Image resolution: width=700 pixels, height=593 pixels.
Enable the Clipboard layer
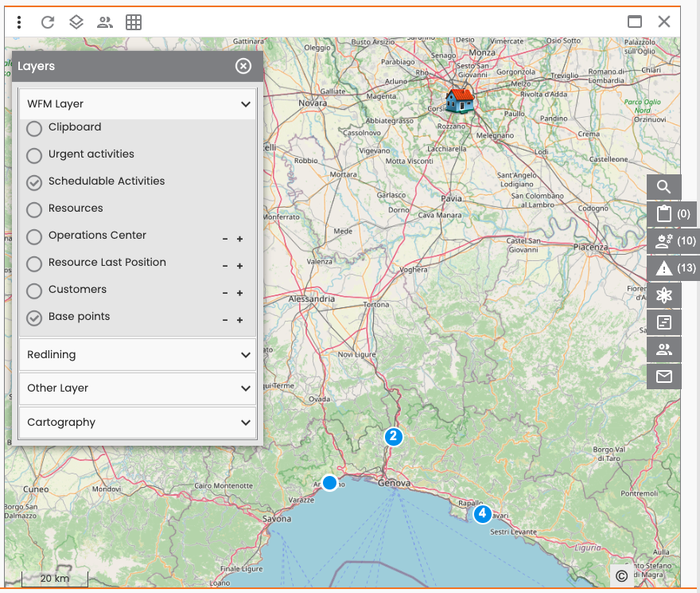(x=34, y=129)
